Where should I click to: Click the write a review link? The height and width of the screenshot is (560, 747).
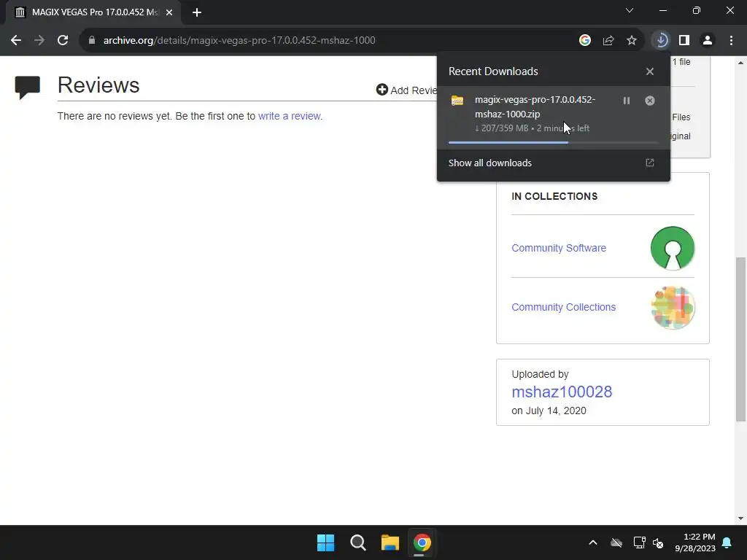(x=290, y=116)
